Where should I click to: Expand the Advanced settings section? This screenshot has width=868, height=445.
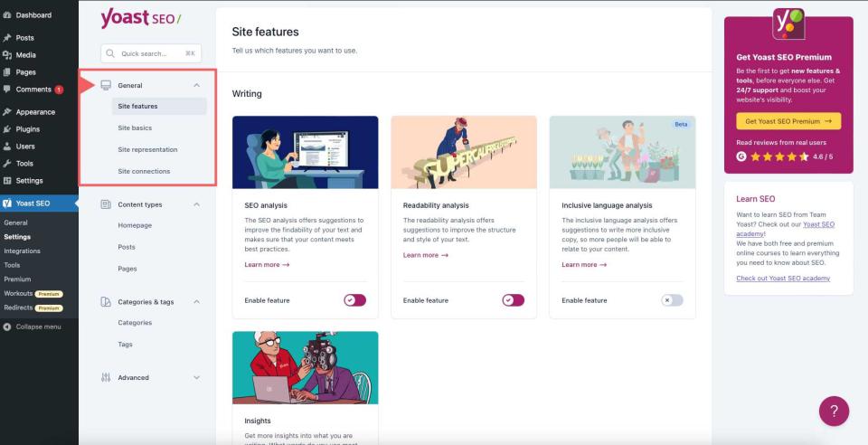[x=197, y=377]
